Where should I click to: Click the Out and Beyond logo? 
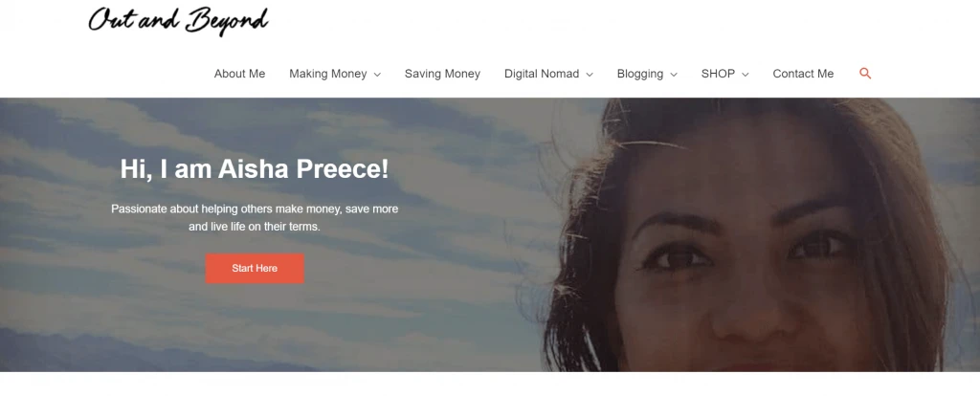click(178, 21)
